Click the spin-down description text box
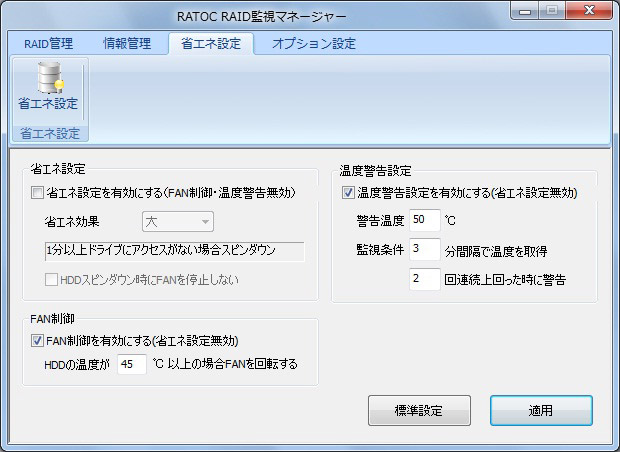The image size is (620, 452). click(174, 251)
